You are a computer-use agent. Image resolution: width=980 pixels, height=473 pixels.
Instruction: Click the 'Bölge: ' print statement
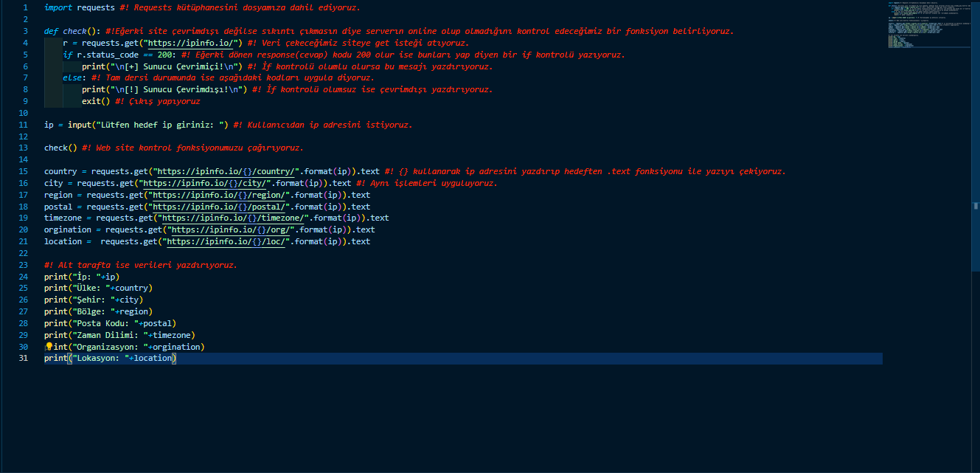pyautogui.click(x=98, y=312)
